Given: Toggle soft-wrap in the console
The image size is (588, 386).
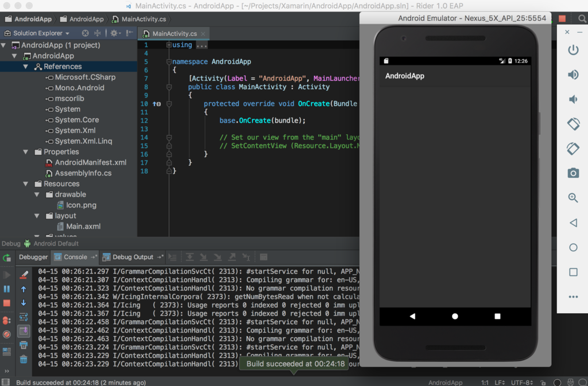Looking at the screenshot, I should coord(24,317).
